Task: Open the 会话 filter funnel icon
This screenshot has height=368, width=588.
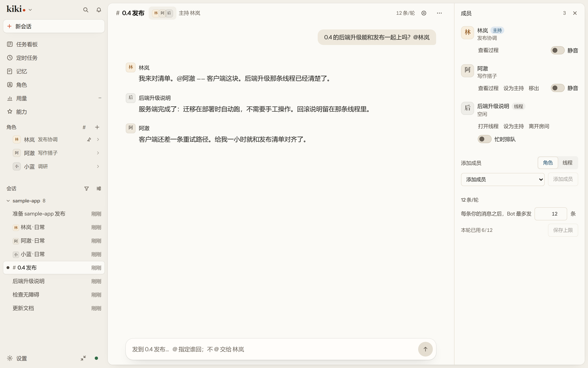Action: (x=87, y=189)
